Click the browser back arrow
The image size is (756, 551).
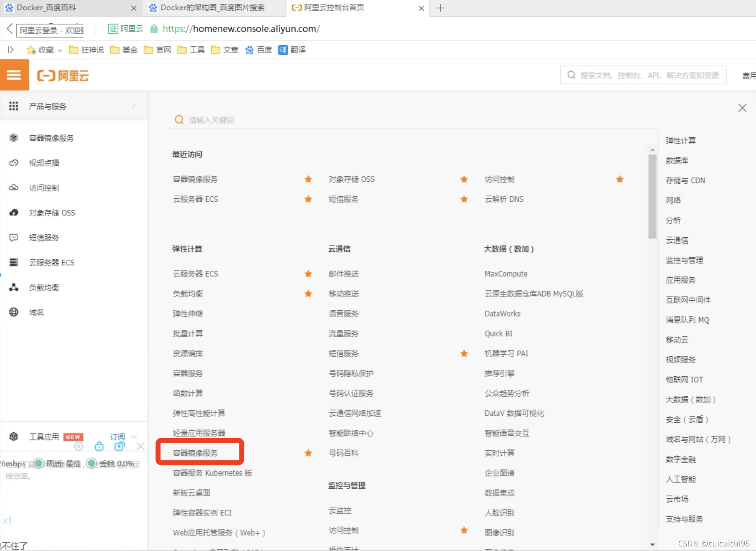[x=10, y=29]
